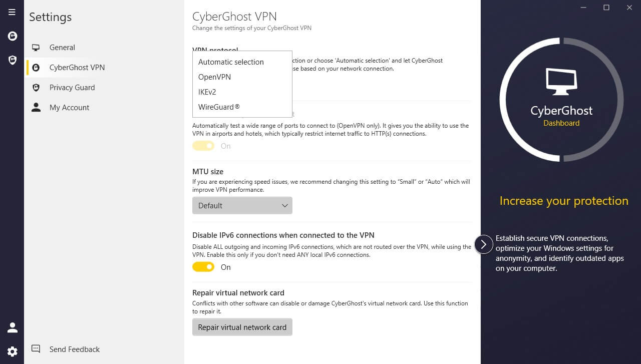Click the Send Feedback speech bubble icon

[35, 349]
